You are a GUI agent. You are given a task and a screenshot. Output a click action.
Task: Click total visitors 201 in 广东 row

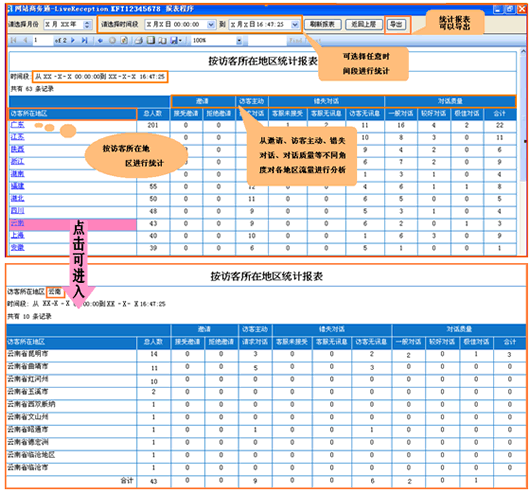pos(153,125)
